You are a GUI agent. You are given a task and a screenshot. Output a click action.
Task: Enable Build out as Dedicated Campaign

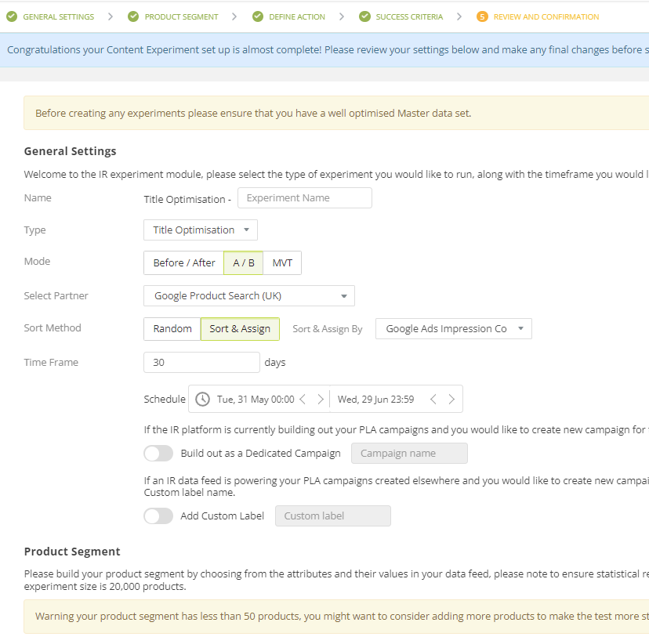click(x=158, y=454)
